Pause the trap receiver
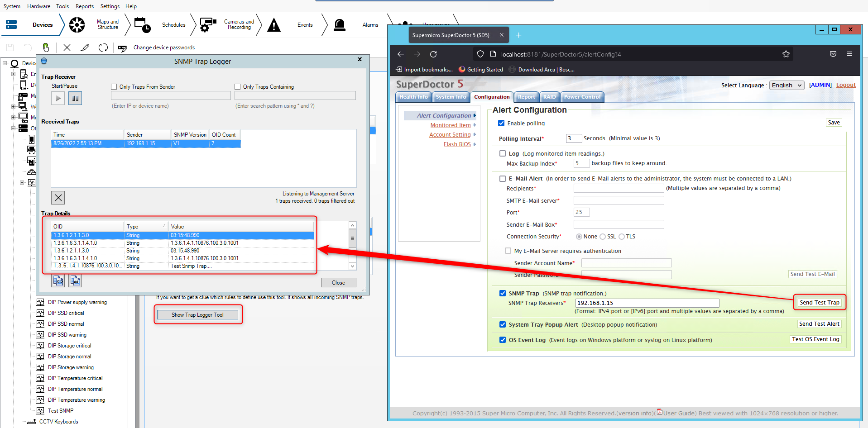The height and width of the screenshot is (428, 868). tap(75, 98)
